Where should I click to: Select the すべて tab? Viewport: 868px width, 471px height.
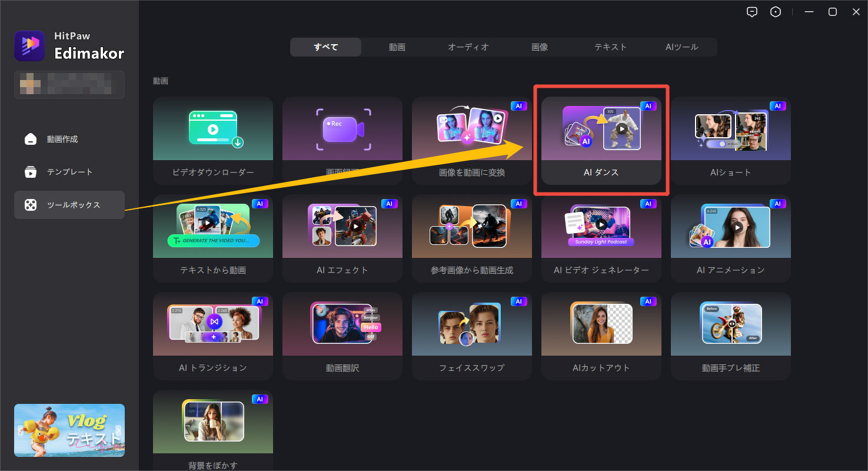click(326, 47)
